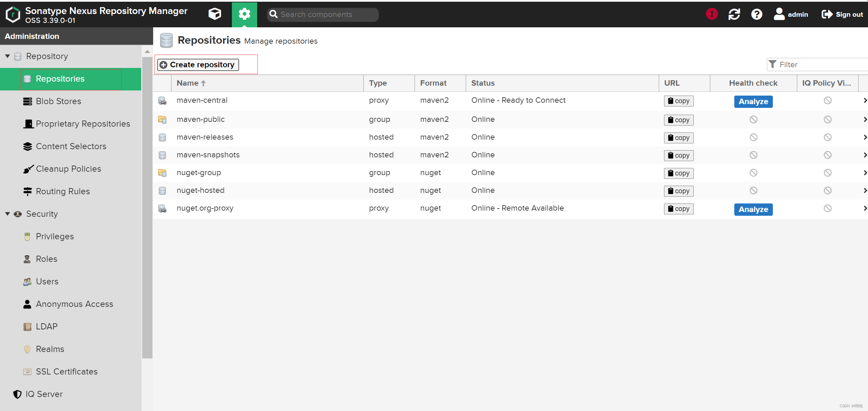Screen dimensions: 868x411
Task: Click the maven-central proxy icon
Action: [162, 101]
